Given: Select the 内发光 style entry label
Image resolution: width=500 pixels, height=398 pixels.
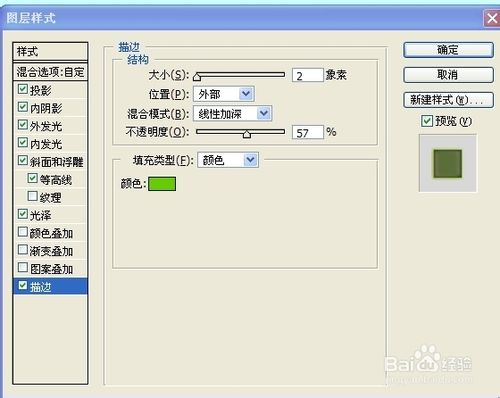Looking at the screenshot, I should pos(46,144).
